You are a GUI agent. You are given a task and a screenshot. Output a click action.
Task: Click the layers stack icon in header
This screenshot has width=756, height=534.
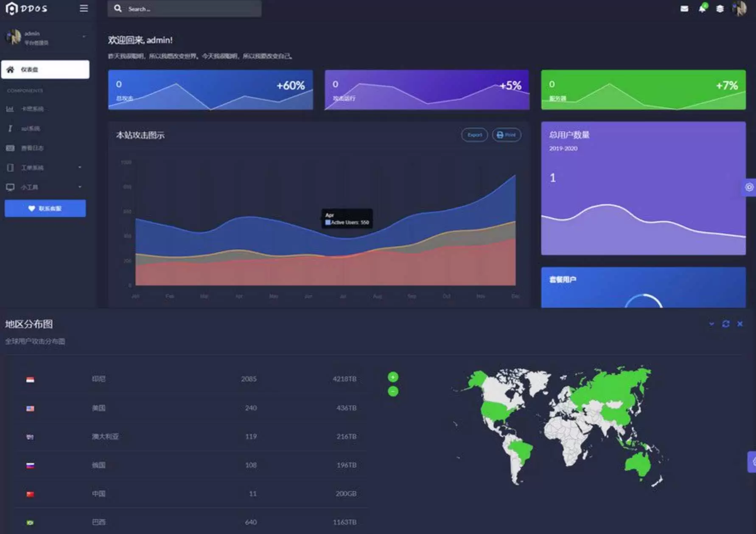pyautogui.click(x=720, y=8)
